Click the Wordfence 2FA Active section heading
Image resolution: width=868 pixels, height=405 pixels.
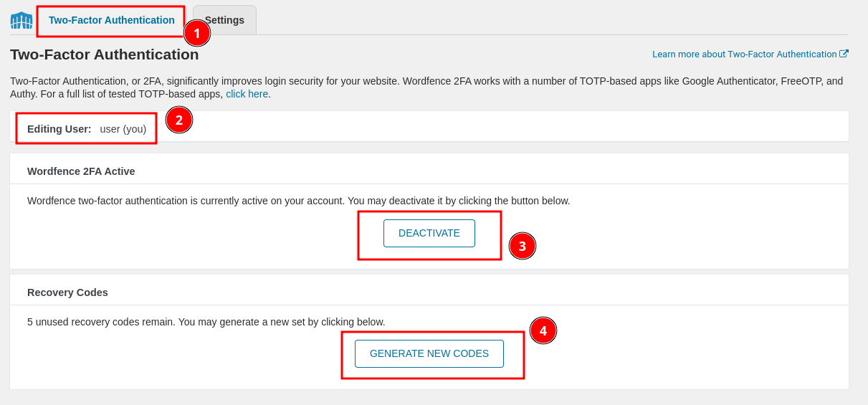tap(81, 171)
